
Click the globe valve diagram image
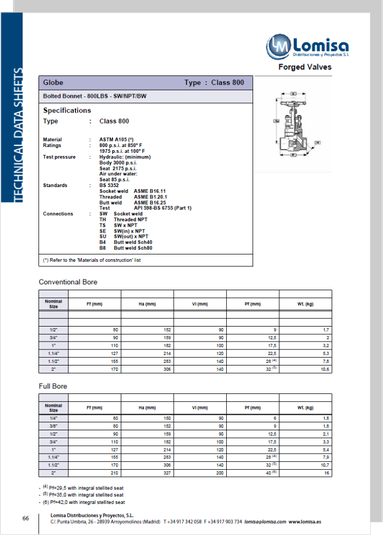[294, 125]
